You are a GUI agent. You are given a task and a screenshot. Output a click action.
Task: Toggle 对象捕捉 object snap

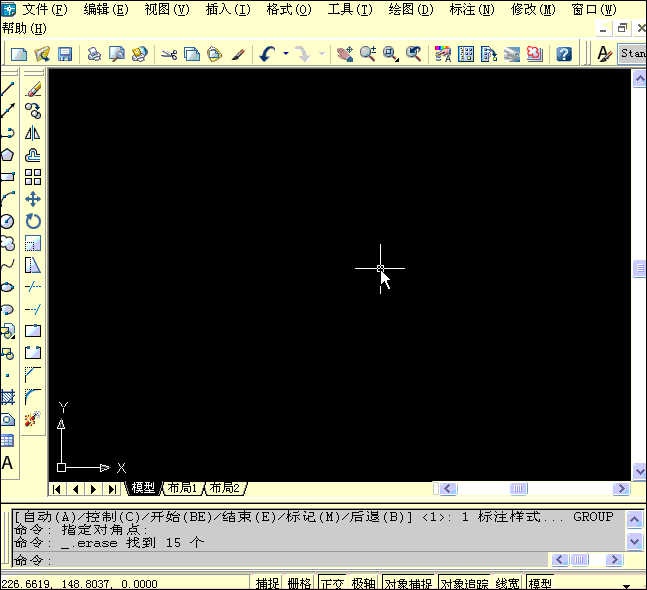(409, 583)
